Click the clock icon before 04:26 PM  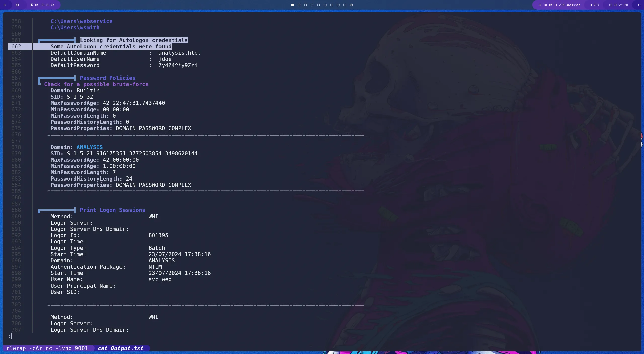coord(611,5)
